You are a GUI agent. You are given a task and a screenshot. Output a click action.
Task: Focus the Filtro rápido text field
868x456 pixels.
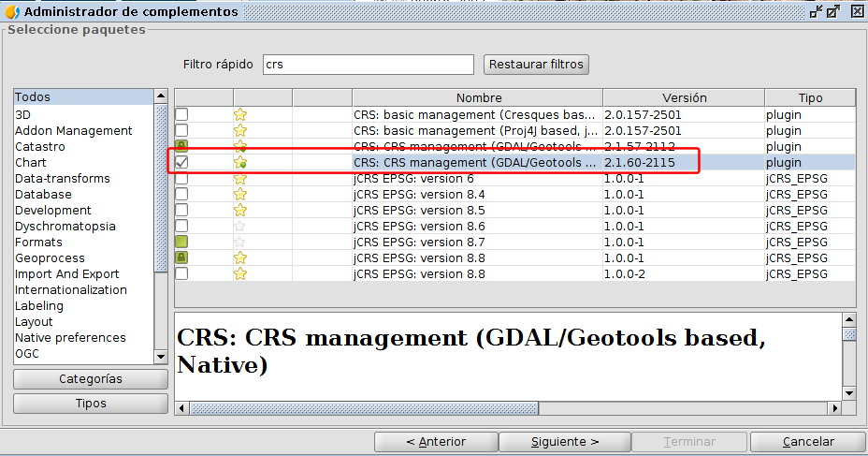point(369,65)
